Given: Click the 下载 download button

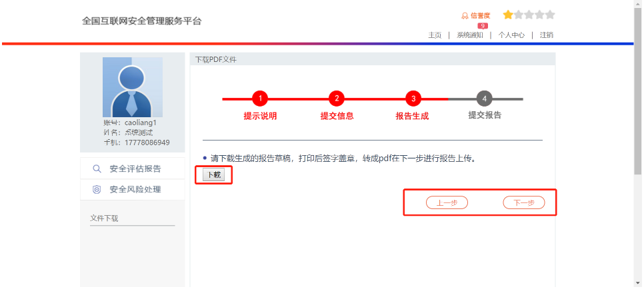Looking at the screenshot, I should (x=213, y=175).
